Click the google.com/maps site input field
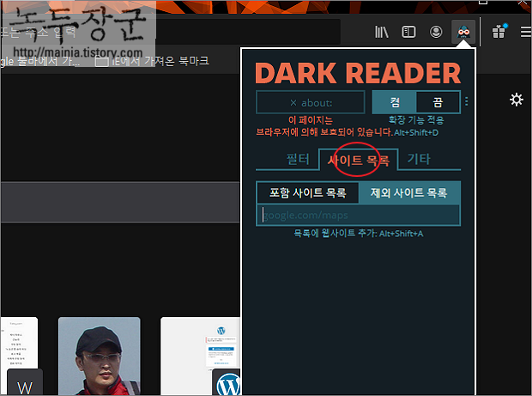The image size is (532, 396). [x=359, y=216]
